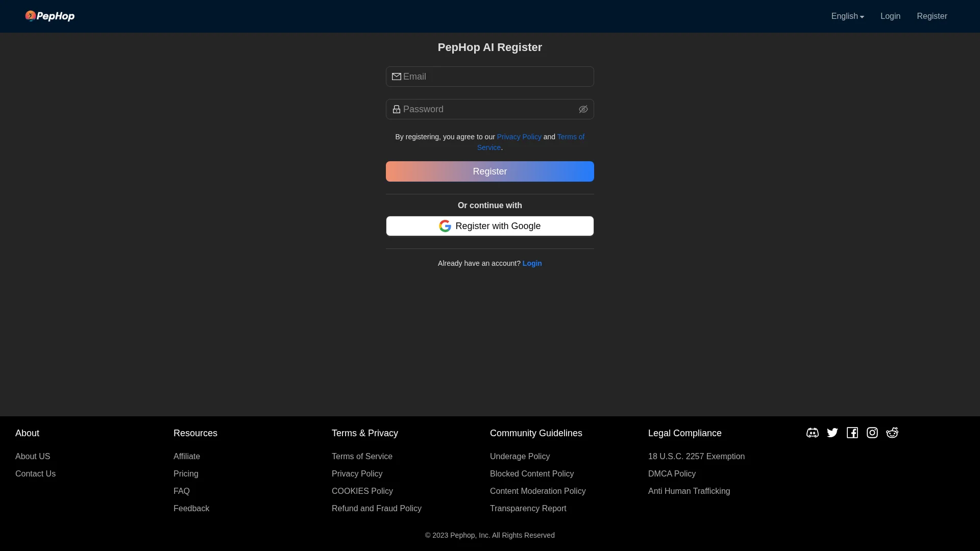
Task: Click the Or continue with text
Action: 490,206
